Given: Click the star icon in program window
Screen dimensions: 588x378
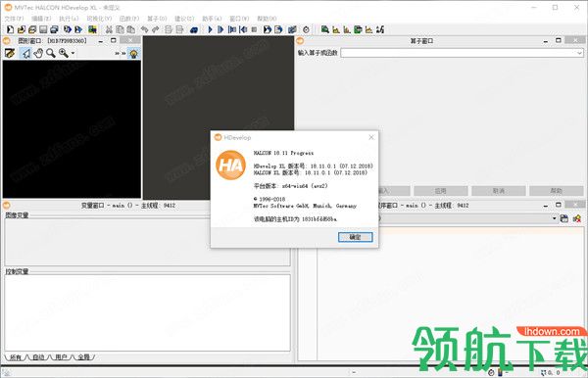Looking at the screenshot, I should coord(577,218).
